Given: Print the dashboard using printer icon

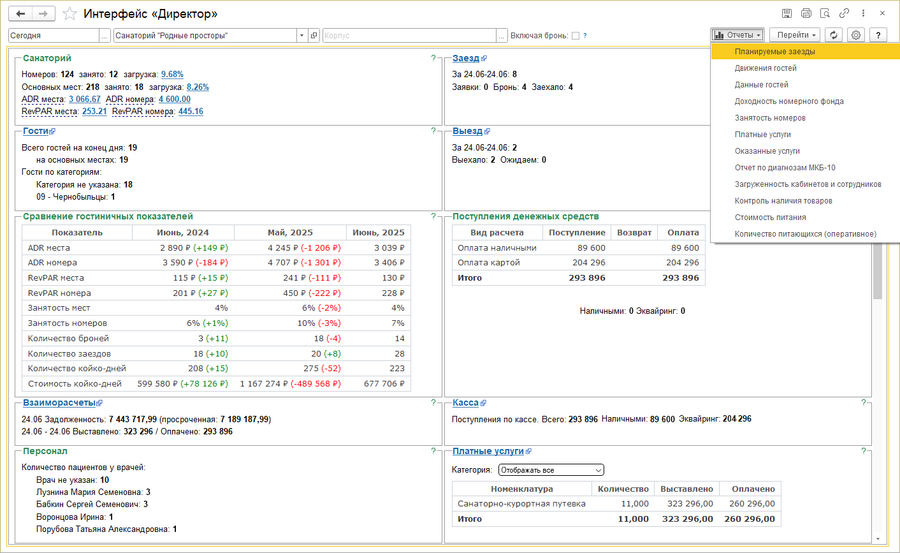Looking at the screenshot, I should (x=807, y=14).
